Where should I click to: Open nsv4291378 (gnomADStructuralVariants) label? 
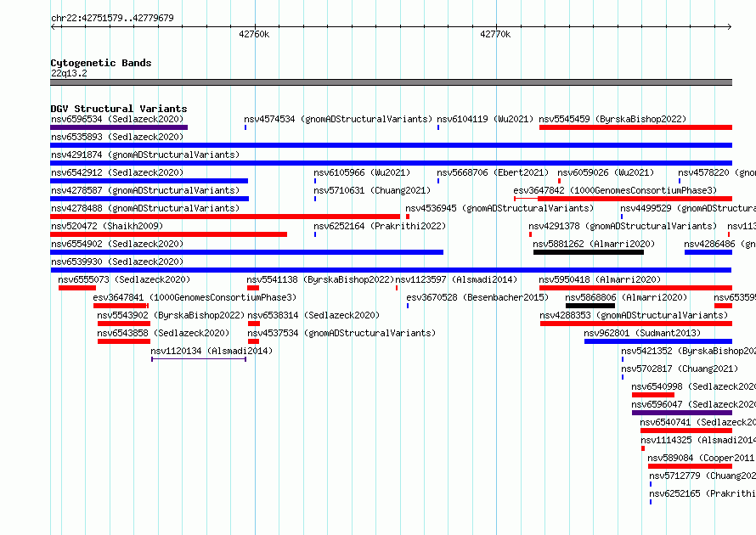623,226
